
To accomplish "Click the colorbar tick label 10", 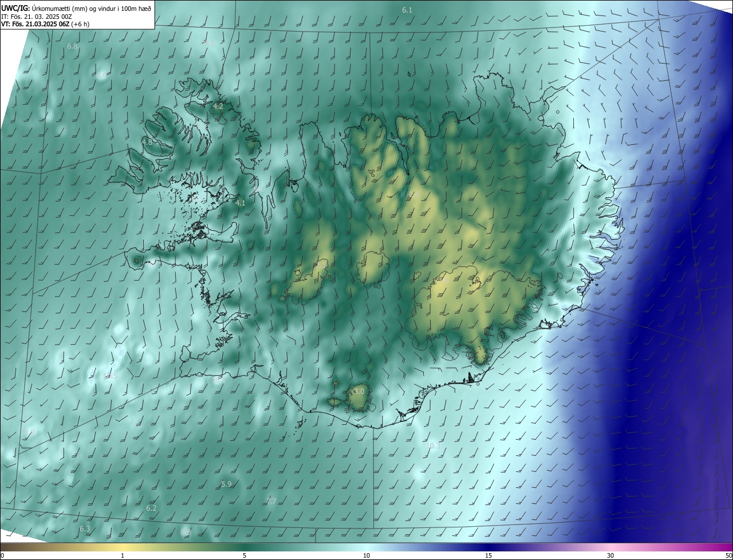I will point(366,555).
